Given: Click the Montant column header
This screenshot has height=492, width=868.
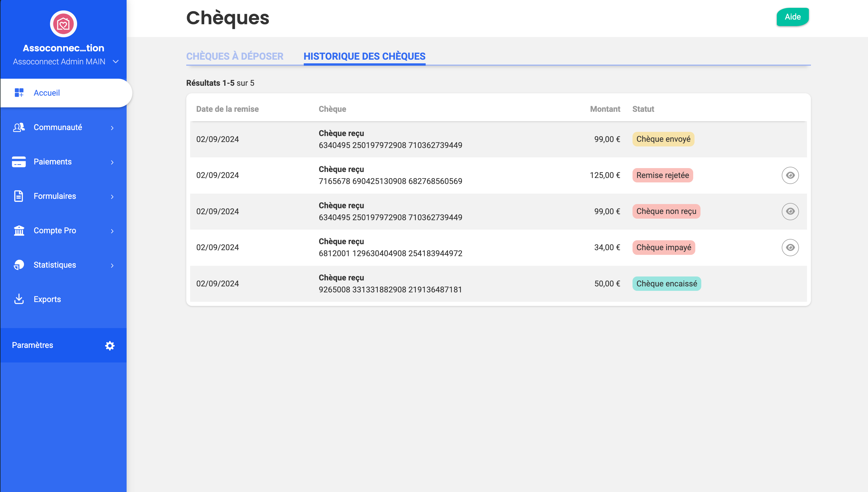Looking at the screenshot, I should click(x=605, y=109).
